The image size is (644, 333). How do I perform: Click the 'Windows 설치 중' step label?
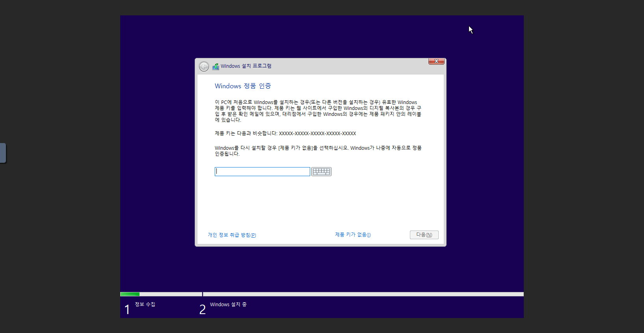[x=228, y=304]
